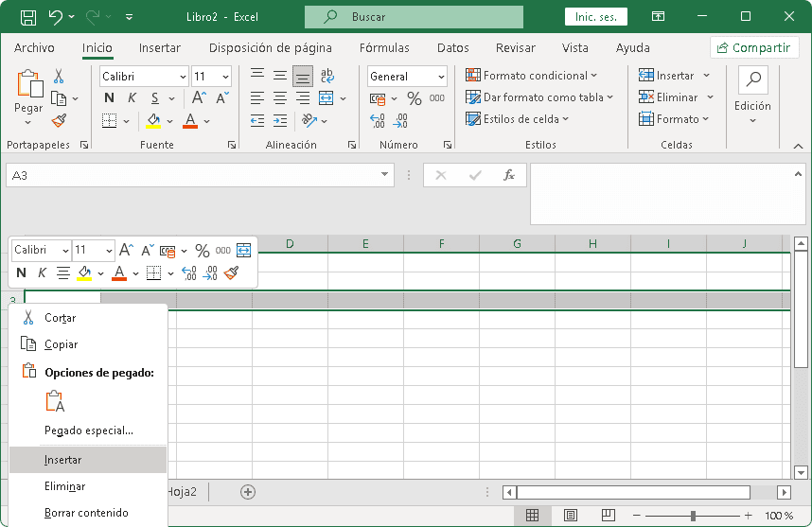Click ribbon fill color bucket icon

[x=153, y=120]
